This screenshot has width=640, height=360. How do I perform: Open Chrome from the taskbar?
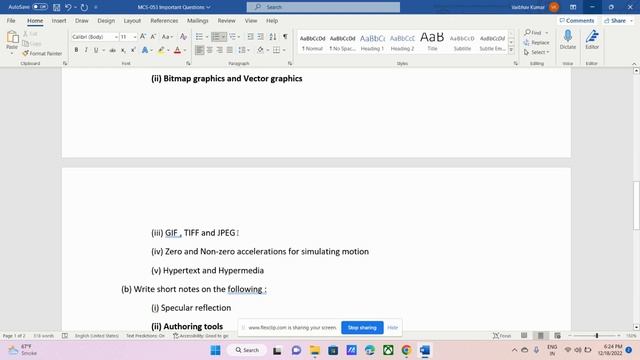[406, 350]
